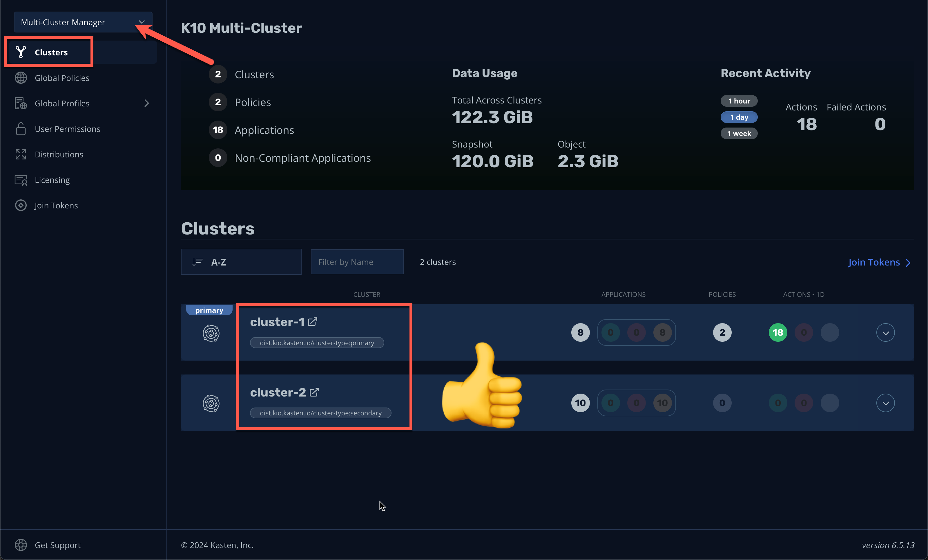Click cluster-1 green actions badge 18

point(778,333)
